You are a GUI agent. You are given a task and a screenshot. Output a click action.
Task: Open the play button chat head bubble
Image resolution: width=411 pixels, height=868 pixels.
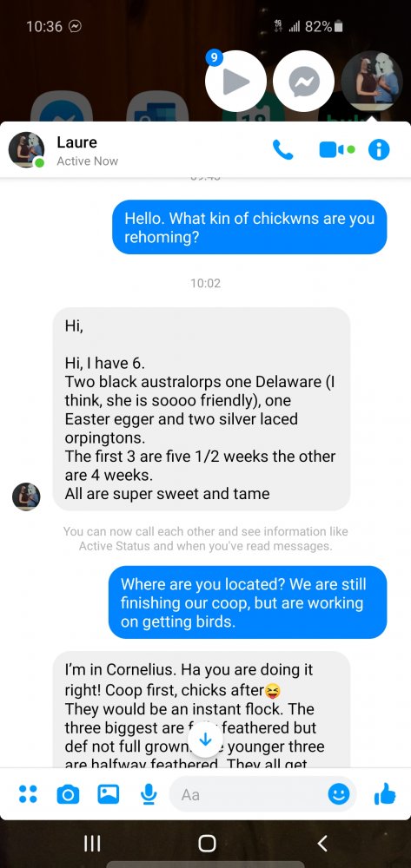tap(235, 82)
